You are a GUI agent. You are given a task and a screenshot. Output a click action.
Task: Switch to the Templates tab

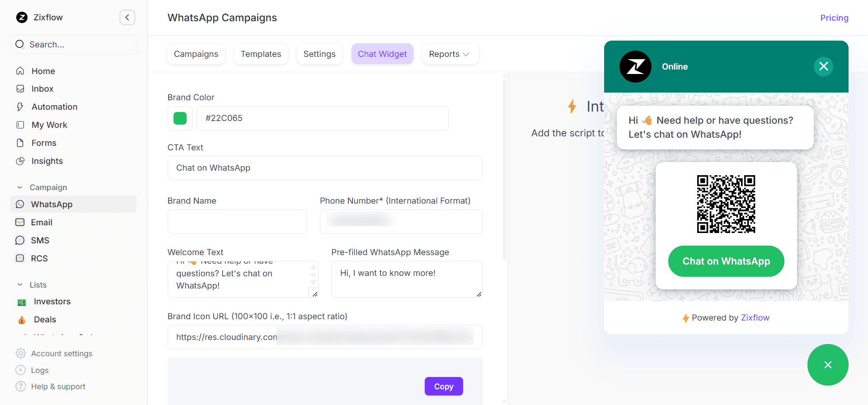(x=261, y=54)
